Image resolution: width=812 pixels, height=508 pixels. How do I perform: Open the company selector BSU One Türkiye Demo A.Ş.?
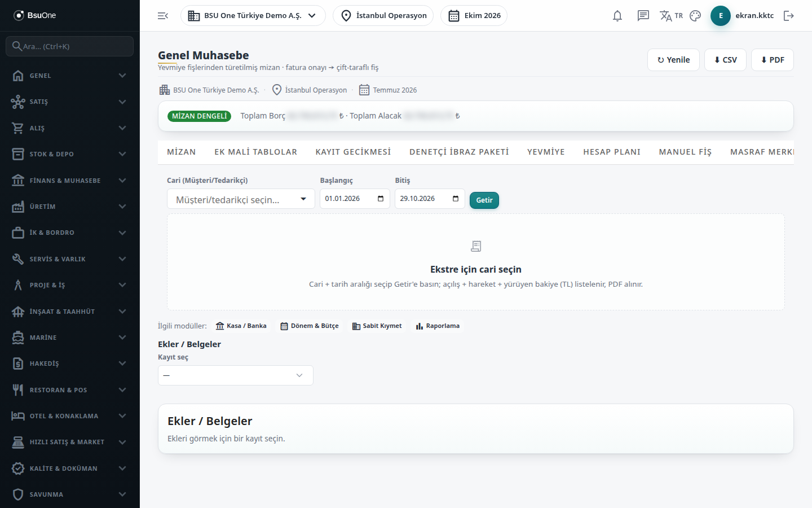click(x=253, y=16)
